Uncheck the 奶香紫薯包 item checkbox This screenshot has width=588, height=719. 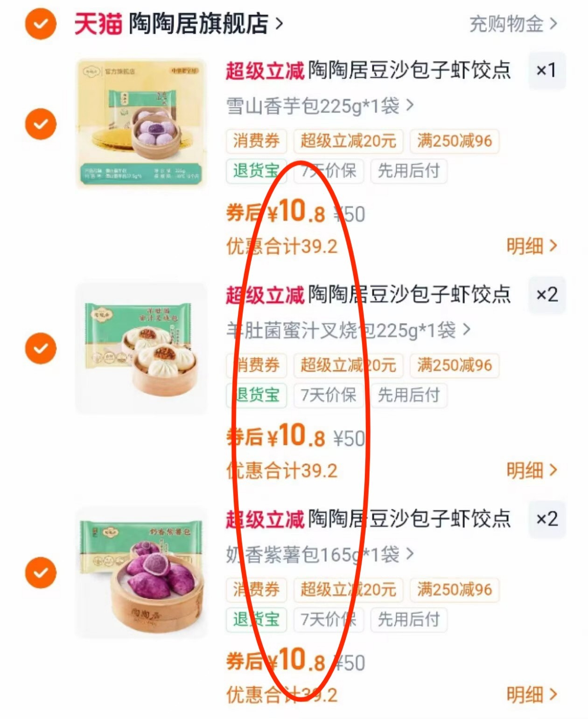41,572
